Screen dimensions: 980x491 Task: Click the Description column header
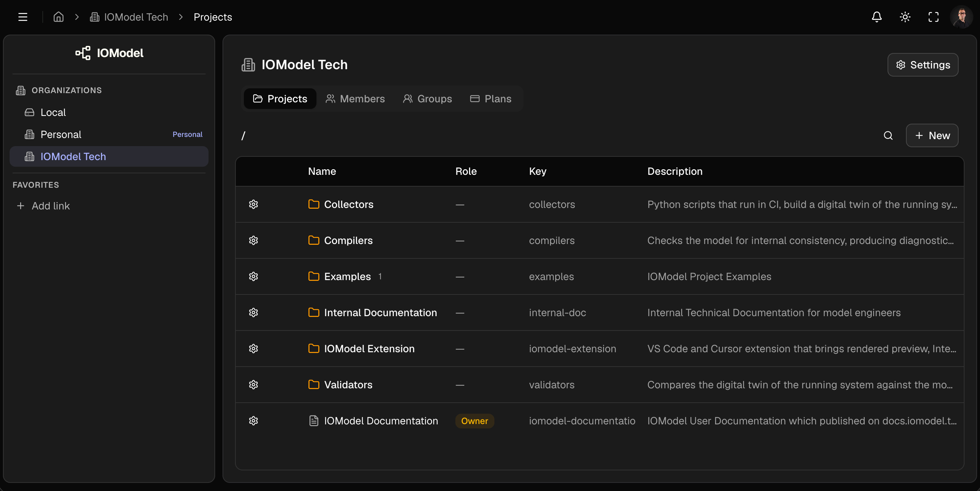675,172
